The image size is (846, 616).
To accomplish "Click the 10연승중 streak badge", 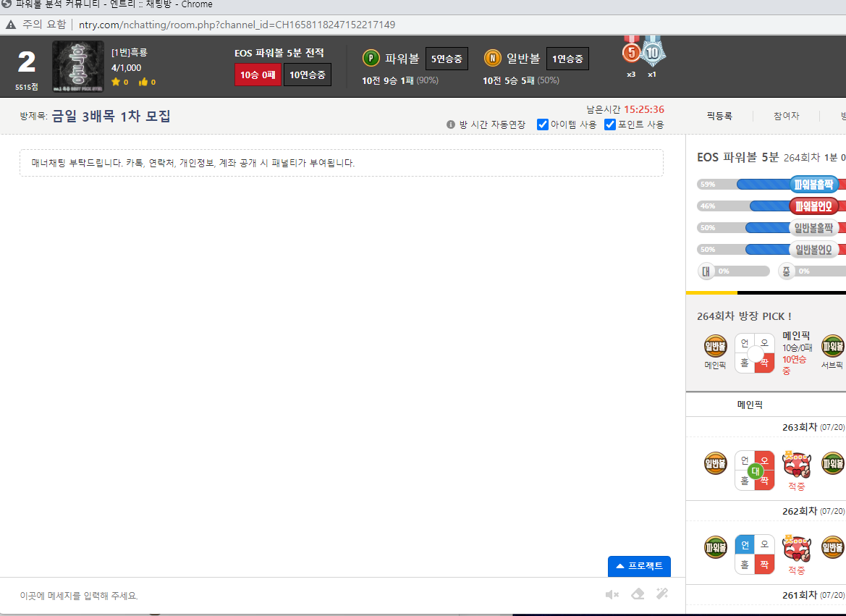I will click(x=308, y=75).
